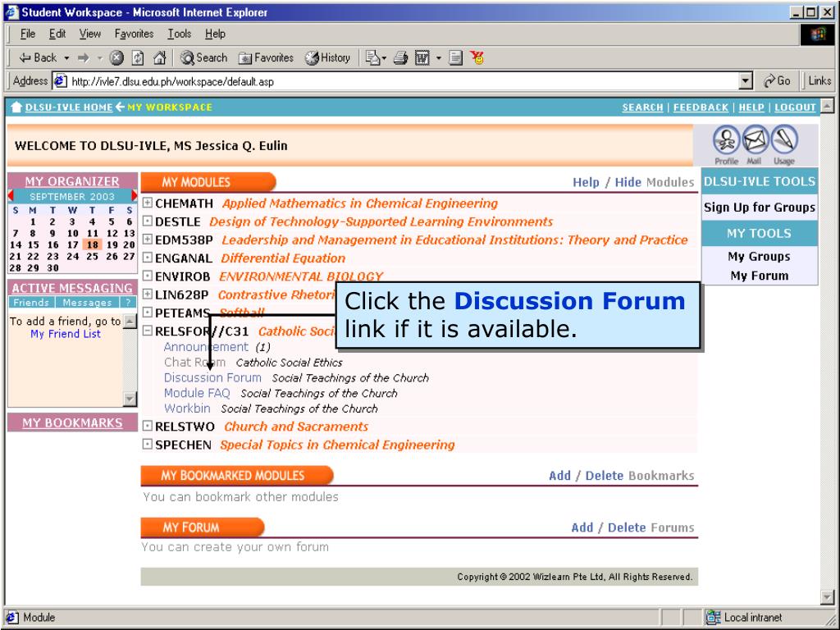Click Add in the My Forum section
The image size is (840, 630).
[582, 527]
